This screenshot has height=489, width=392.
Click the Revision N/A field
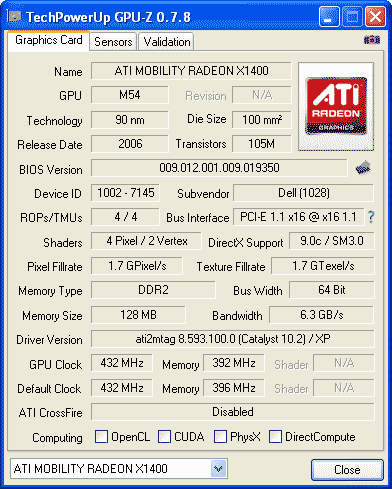point(262,95)
